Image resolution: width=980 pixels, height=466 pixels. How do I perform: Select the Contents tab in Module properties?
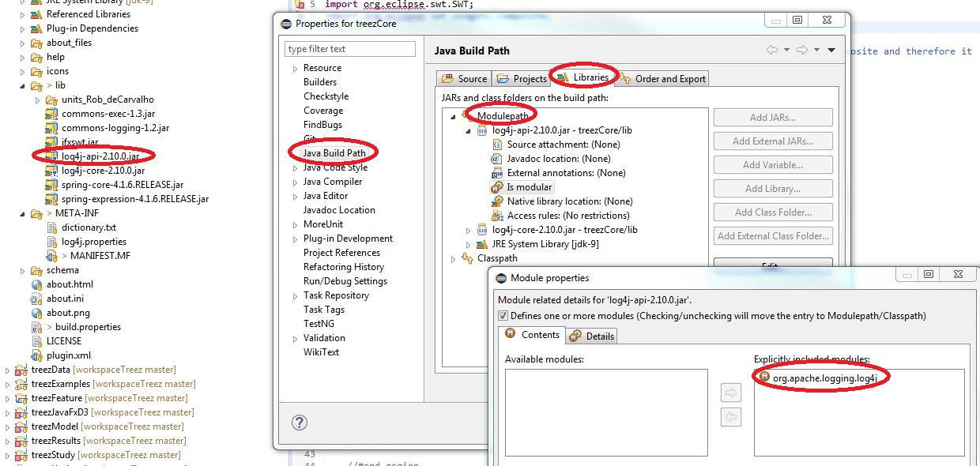point(532,335)
